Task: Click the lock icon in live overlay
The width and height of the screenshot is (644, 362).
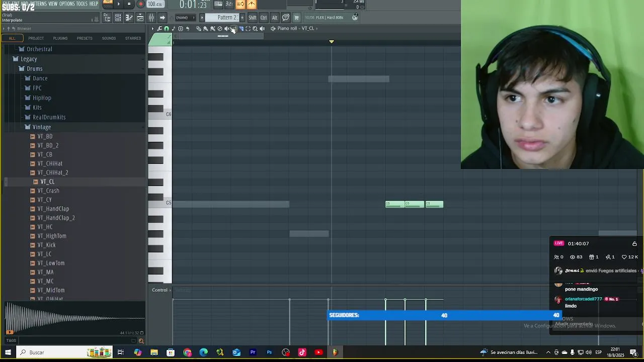Action: pos(634,244)
